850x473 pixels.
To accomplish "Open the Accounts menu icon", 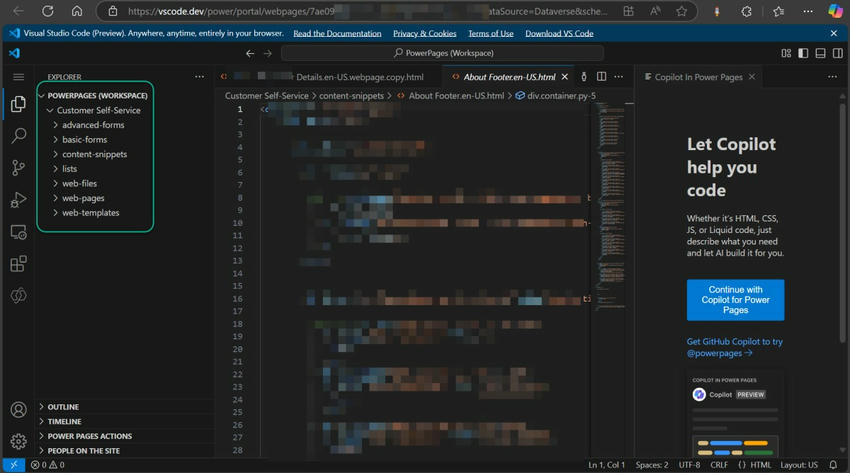I will point(18,410).
